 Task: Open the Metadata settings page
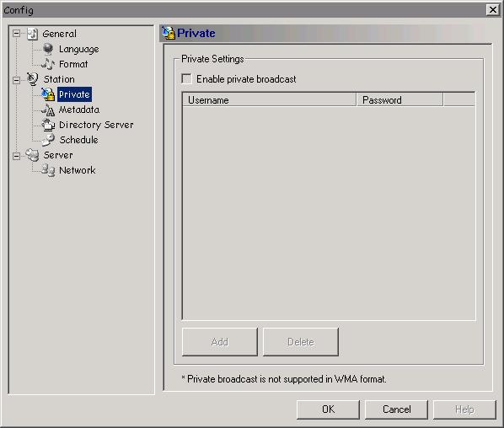click(79, 110)
